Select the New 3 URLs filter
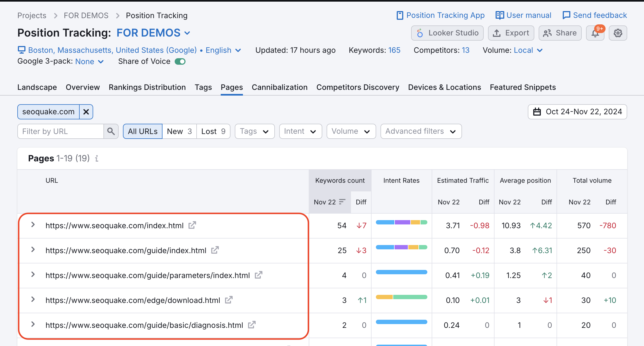This screenshot has width=644, height=346. pyautogui.click(x=179, y=131)
